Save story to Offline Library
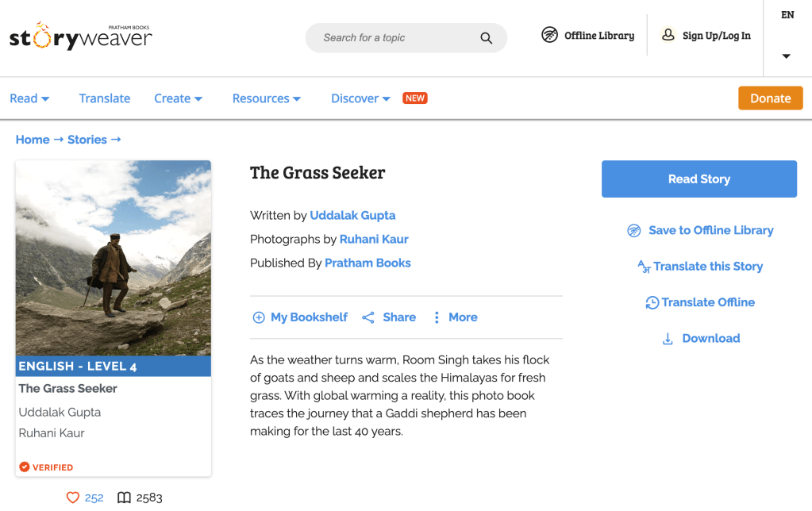The height and width of the screenshot is (511, 812). [700, 231]
